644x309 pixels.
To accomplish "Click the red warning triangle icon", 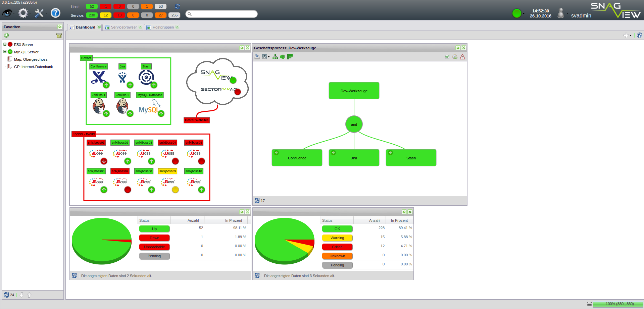I will pos(462,57).
